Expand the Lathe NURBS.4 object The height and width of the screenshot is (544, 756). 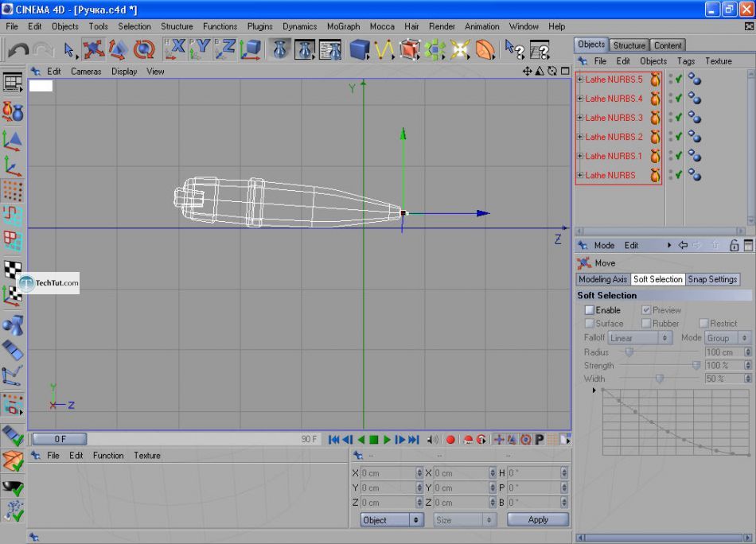pos(580,99)
